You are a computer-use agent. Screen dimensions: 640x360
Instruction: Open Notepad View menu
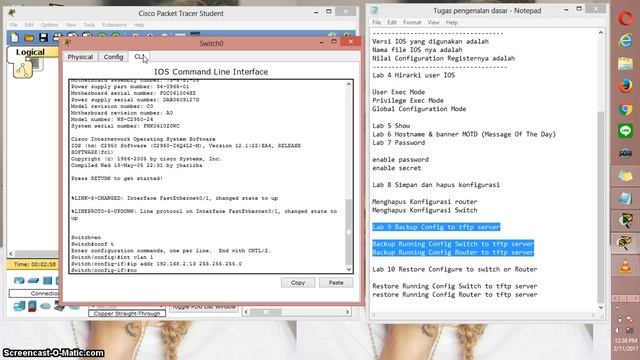point(433,22)
